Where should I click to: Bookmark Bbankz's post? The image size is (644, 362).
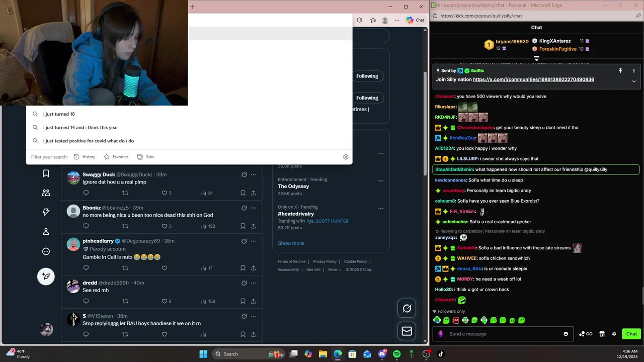243,226
